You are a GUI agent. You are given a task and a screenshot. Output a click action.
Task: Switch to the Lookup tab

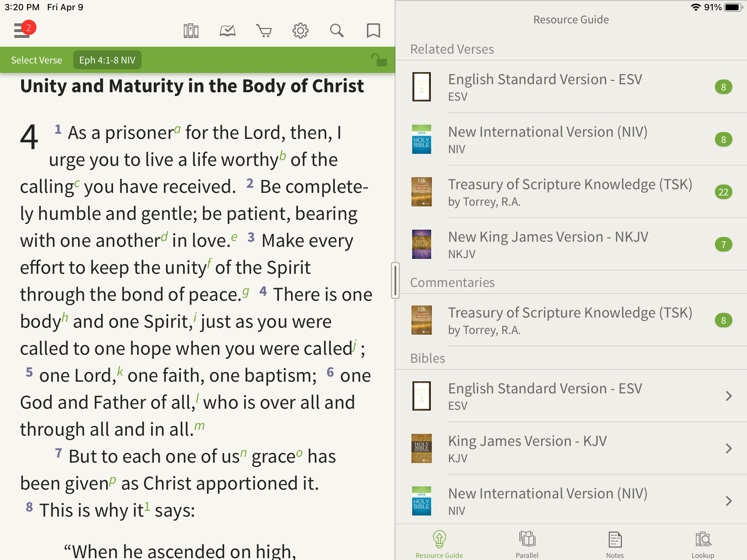(703, 544)
